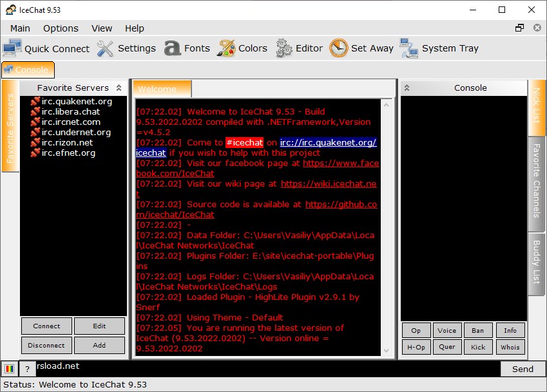
Task: Click the Quick Connect toolbar icon
Action: click(x=12, y=48)
